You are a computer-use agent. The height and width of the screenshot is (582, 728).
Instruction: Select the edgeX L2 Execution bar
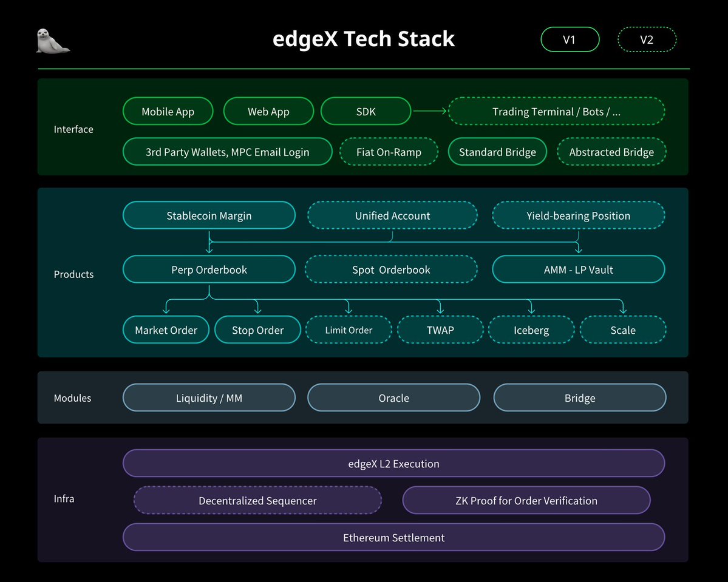tap(393, 463)
